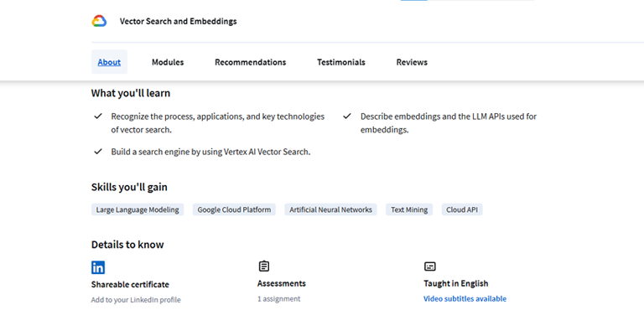The width and height of the screenshot is (644, 331).
Task: Click 'Recognize the process, applications' objective text
Action: tap(218, 123)
